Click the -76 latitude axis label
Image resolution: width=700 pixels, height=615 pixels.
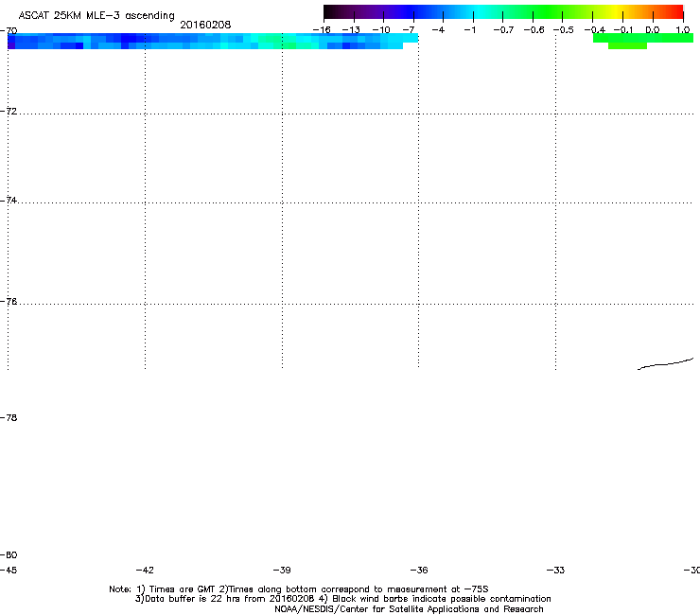9,302
